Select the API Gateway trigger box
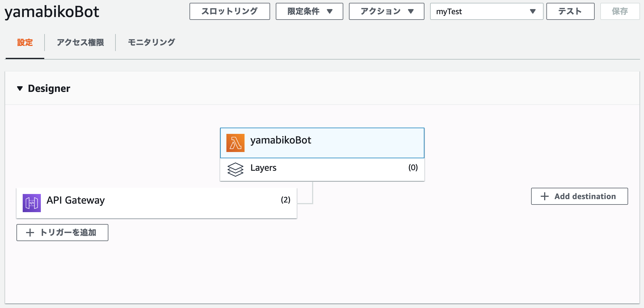The height and width of the screenshot is (308, 644). click(157, 203)
